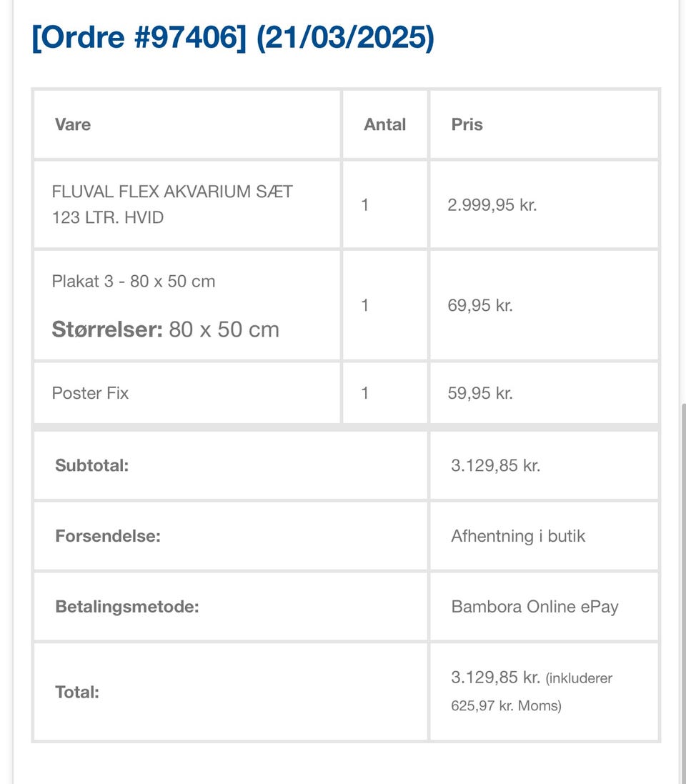Open the Plakat 3 product name

(134, 281)
